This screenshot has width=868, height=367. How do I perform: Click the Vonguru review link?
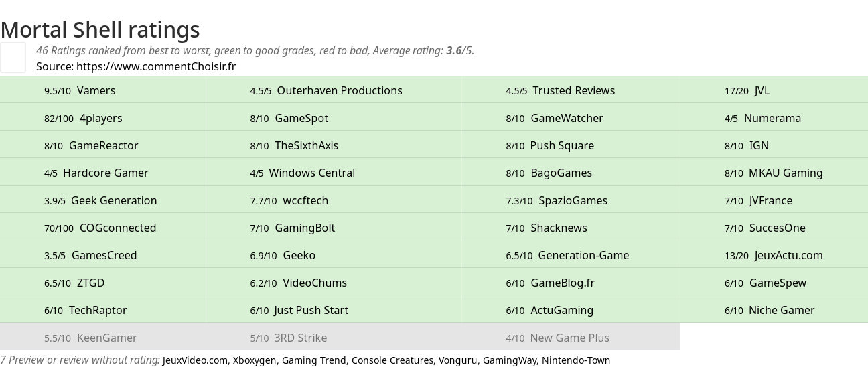[458, 360]
